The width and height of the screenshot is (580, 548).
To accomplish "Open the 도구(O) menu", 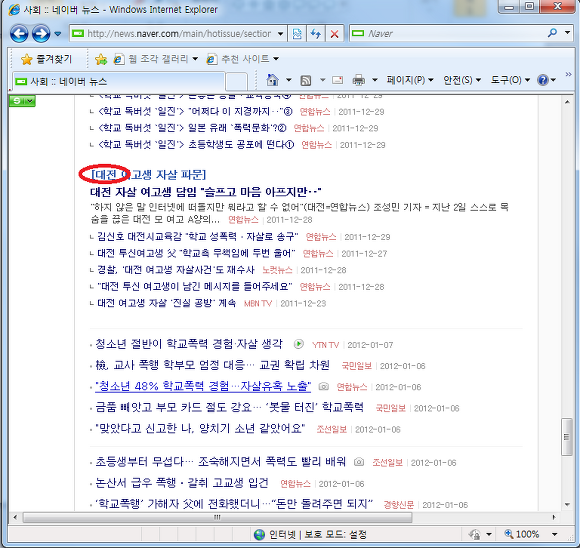I will [510, 80].
